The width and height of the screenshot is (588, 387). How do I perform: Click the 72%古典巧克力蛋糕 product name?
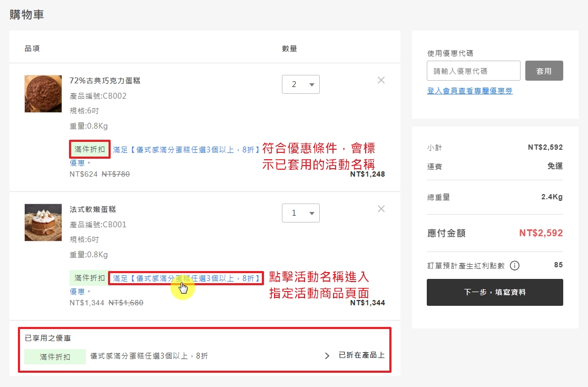pyautogui.click(x=105, y=81)
